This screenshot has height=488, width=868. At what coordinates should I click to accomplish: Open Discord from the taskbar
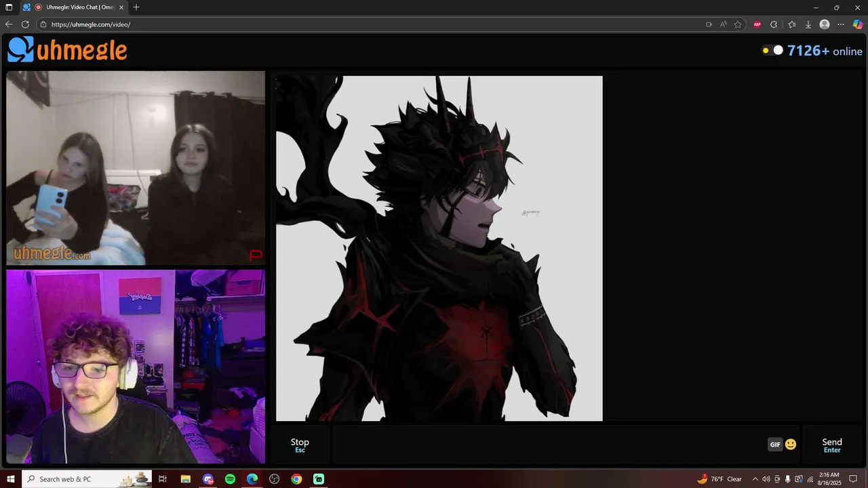[x=208, y=479]
